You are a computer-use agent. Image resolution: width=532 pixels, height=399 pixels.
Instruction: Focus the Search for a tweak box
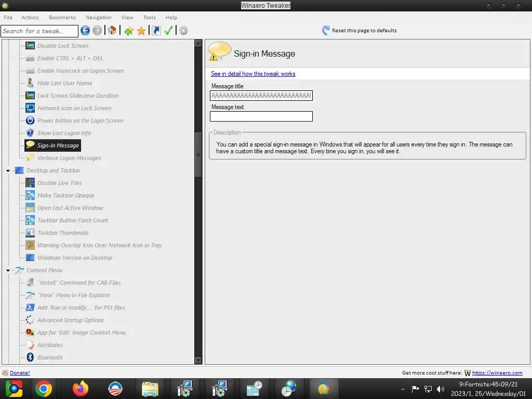tap(39, 31)
